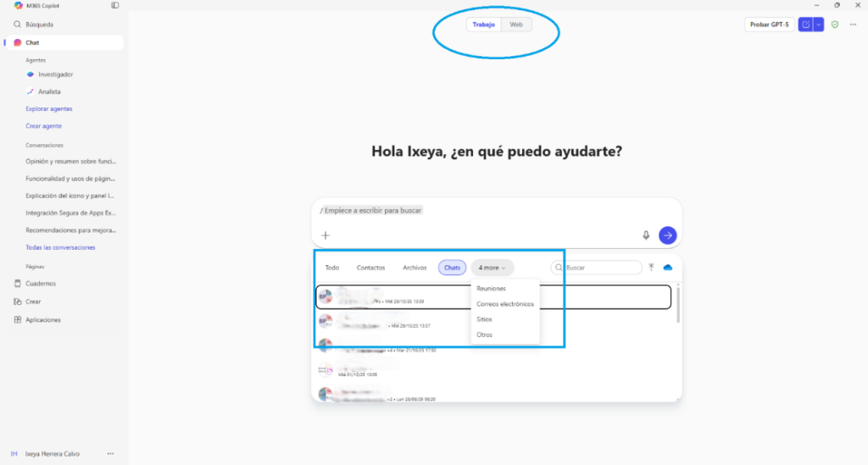868x465 pixels.
Task: Switch the mode toggle to Web
Action: coord(515,25)
